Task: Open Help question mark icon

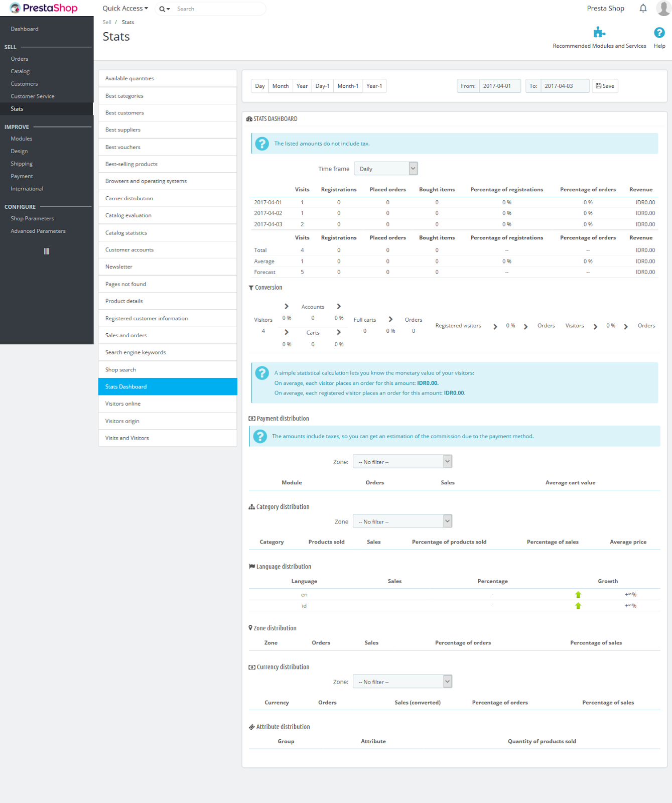Action: pos(659,33)
